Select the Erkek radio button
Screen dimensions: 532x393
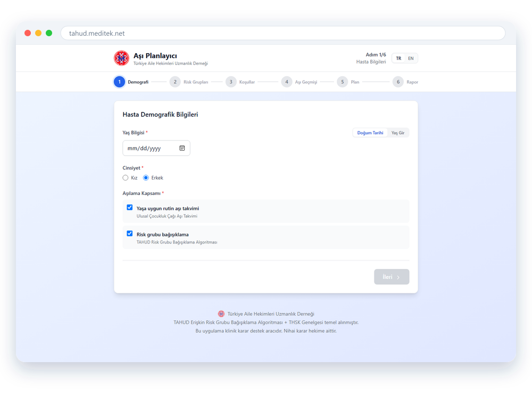(146, 178)
